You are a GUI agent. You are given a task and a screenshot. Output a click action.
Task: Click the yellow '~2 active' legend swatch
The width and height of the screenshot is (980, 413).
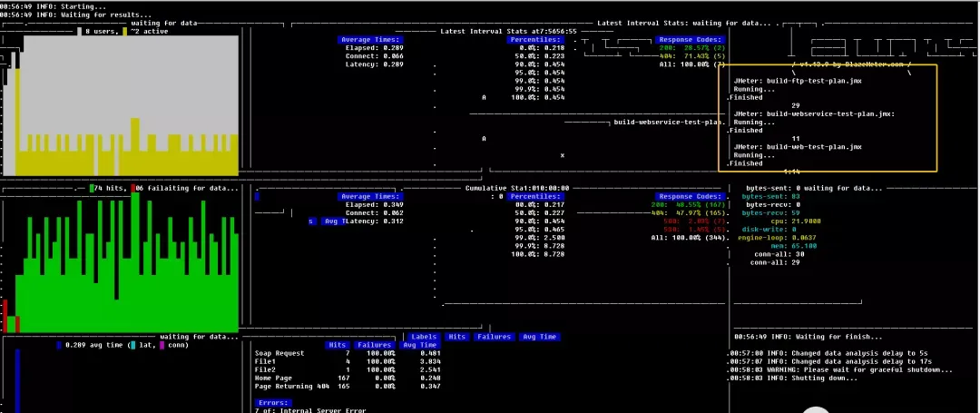point(125,31)
